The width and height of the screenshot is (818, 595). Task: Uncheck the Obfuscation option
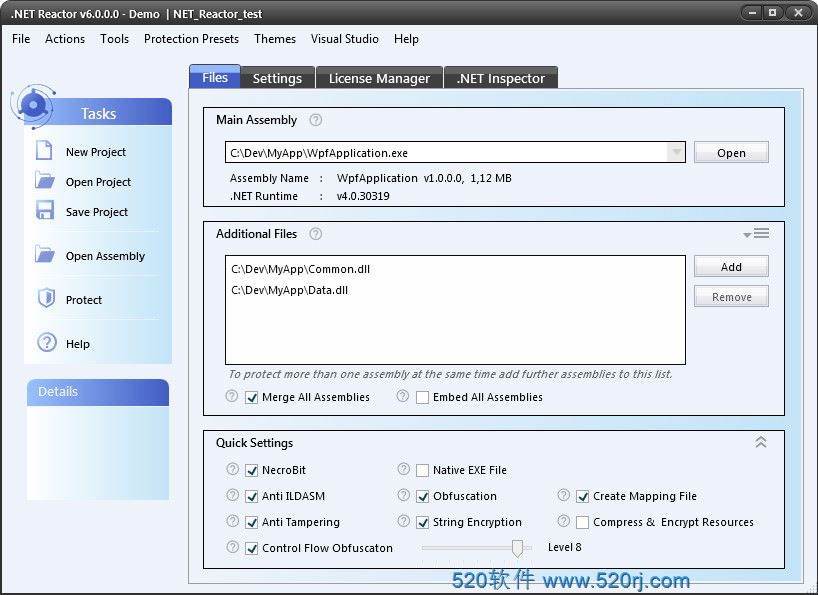pyautogui.click(x=422, y=496)
